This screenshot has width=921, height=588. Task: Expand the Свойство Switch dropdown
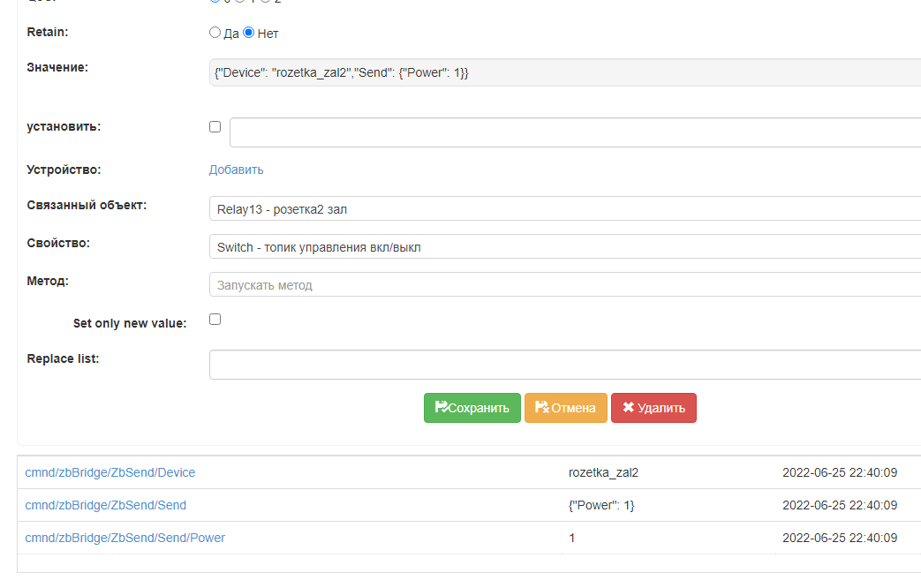[565, 247]
